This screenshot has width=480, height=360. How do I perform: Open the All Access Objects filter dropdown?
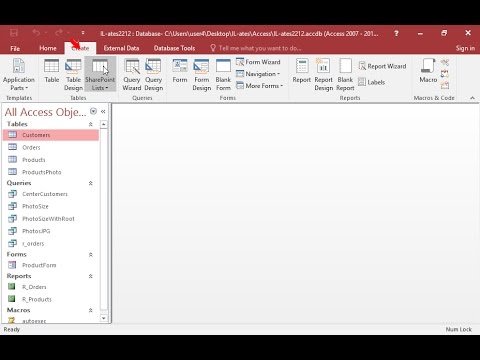coord(93,111)
